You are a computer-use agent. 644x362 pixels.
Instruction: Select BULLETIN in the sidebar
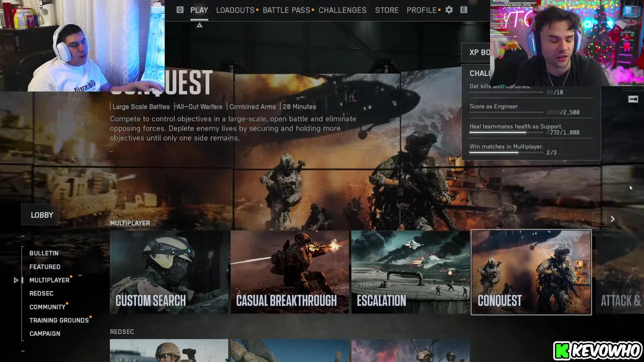pyautogui.click(x=44, y=253)
